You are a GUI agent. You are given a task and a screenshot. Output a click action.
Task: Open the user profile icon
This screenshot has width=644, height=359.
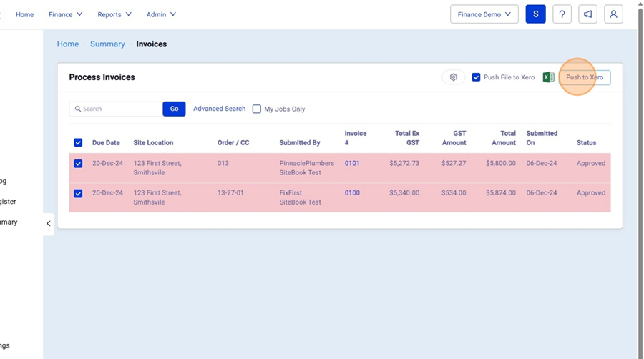[613, 14]
